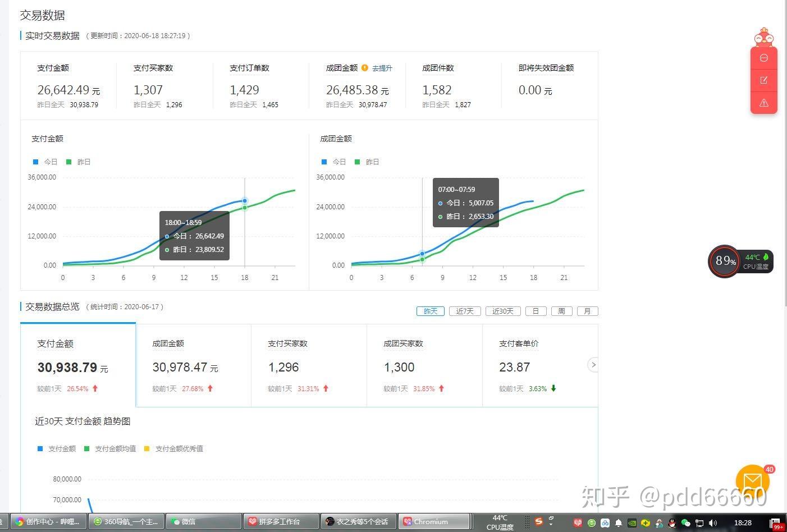Screen dimensions: 787x532
Task: Toggle 支付金额均值 legend in trend chart
Action: click(110, 448)
